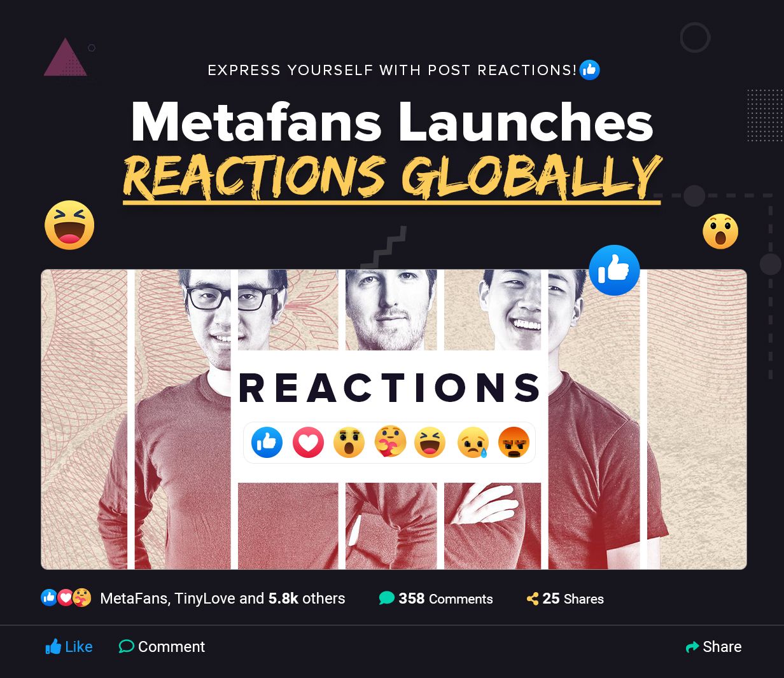Open the Comment action
Viewport: 784px width, 678px height.
tap(162, 646)
